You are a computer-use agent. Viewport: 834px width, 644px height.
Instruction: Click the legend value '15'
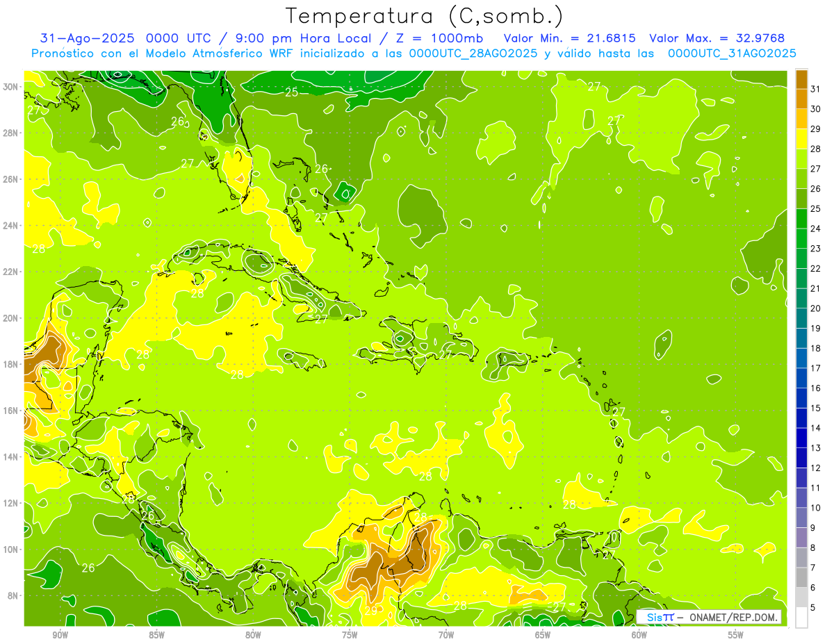click(816, 408)
